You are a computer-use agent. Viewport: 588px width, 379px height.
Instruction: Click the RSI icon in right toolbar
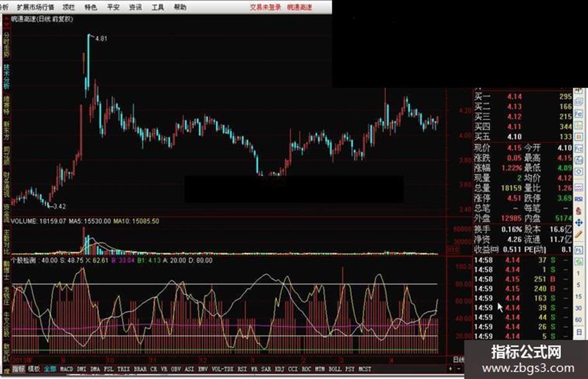click(x=579, y=199)
